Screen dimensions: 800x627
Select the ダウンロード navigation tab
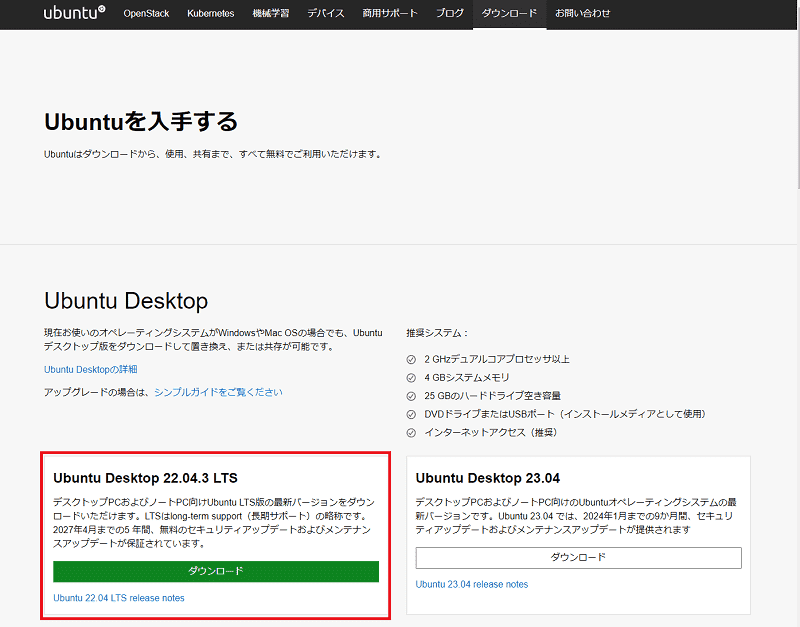pos(509,14)
